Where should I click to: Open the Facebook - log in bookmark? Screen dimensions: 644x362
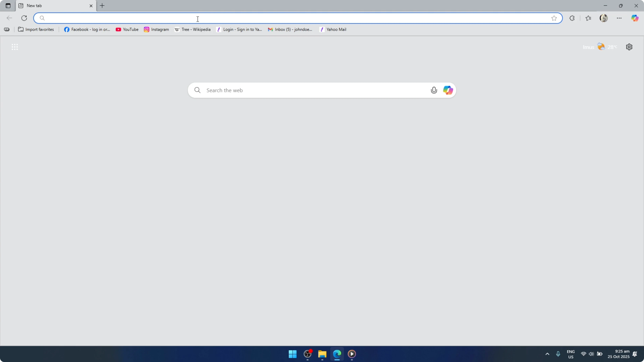pyautogui.click(x=87, y=30)
